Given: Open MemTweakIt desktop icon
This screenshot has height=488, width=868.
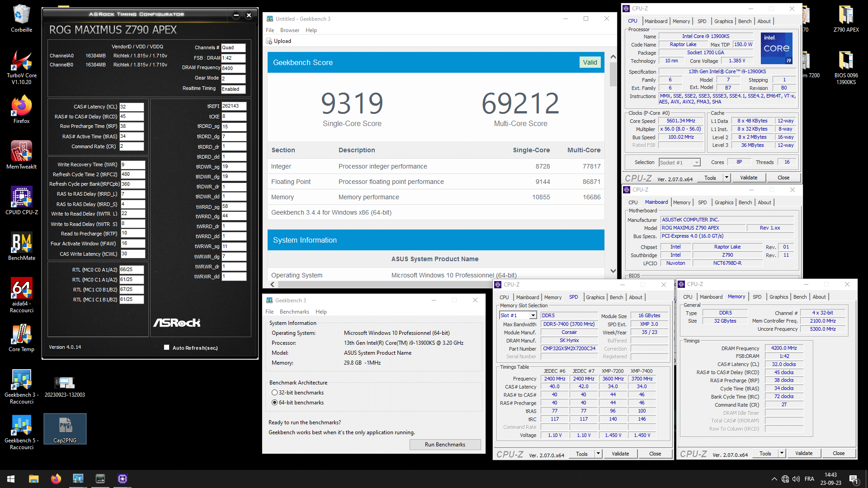Looking at the screenshot, I should click(x=21, y=155).
